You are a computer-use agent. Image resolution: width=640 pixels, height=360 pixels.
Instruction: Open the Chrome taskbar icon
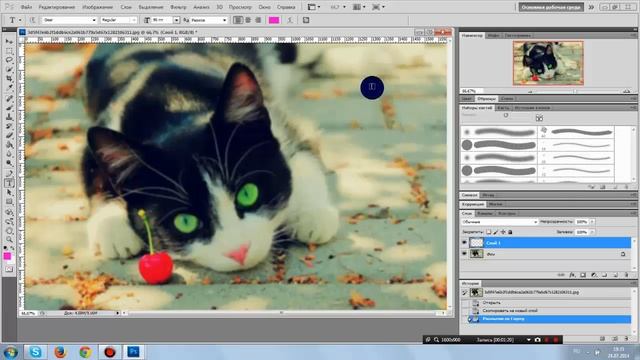coord(85,351)
